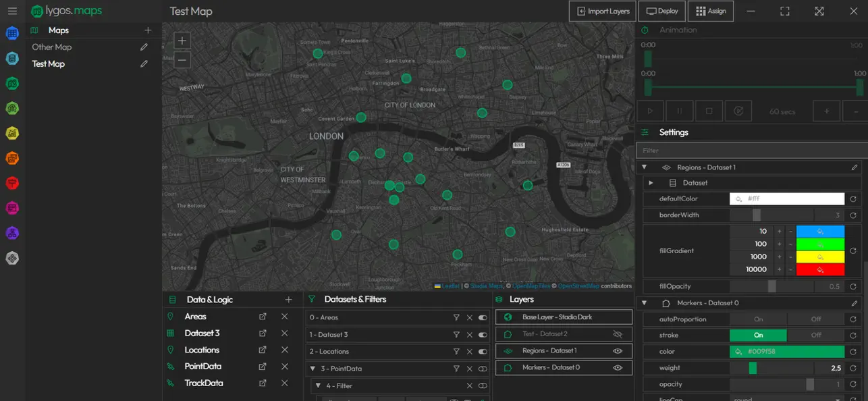Click filter icon on 1 - Dataset 3 row
The height and width of the screenshot is (401, 868).
pos(456,335)
